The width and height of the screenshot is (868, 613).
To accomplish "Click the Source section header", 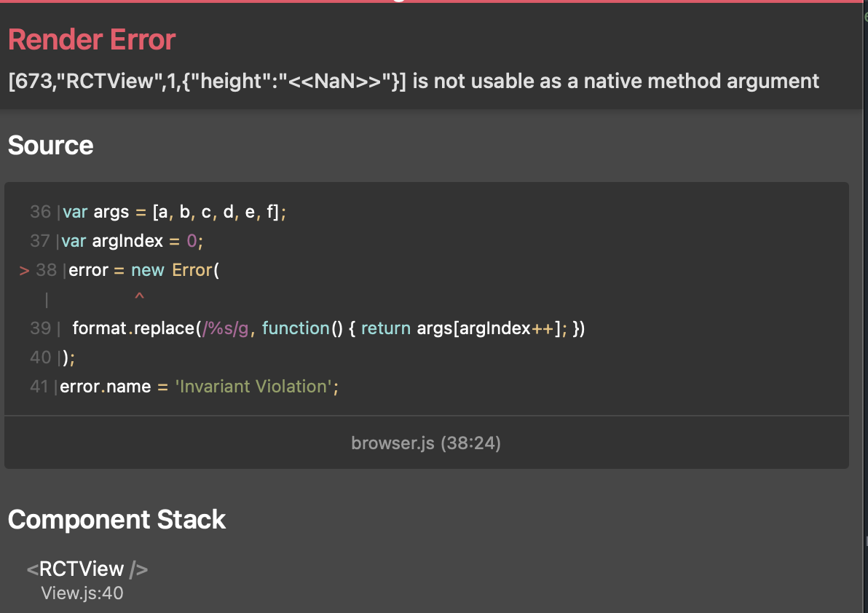I will click(x=50, y=145).
